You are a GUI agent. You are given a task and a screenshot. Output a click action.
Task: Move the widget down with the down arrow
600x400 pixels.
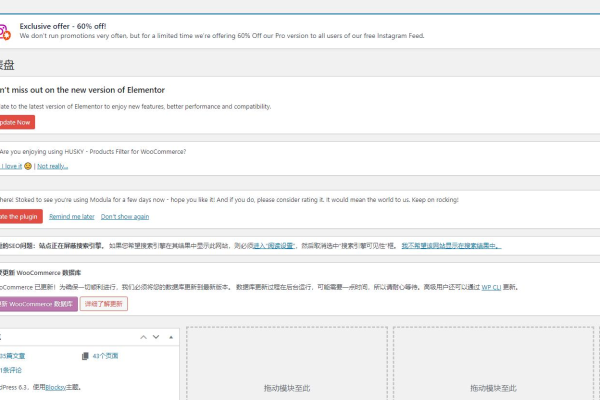tap(155, 338)
